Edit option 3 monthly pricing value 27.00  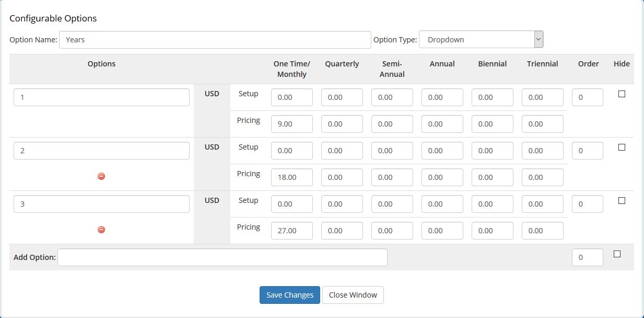pos(292,231)
